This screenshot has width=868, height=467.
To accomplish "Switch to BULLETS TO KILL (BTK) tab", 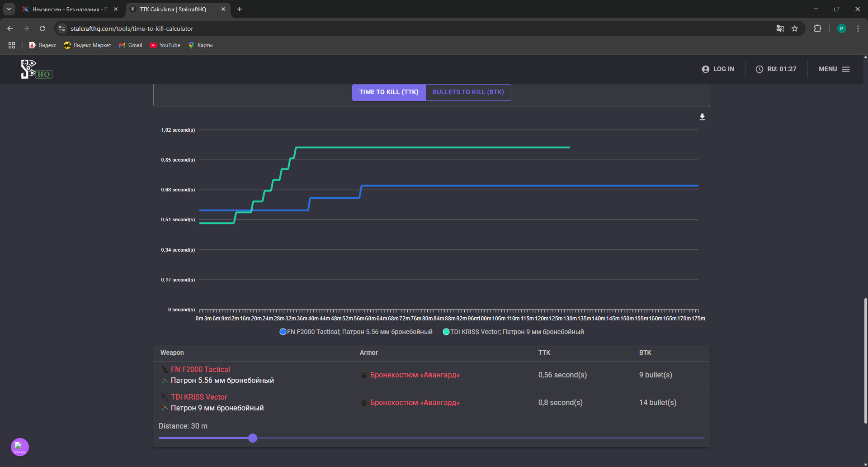I will tap(468, 92).
